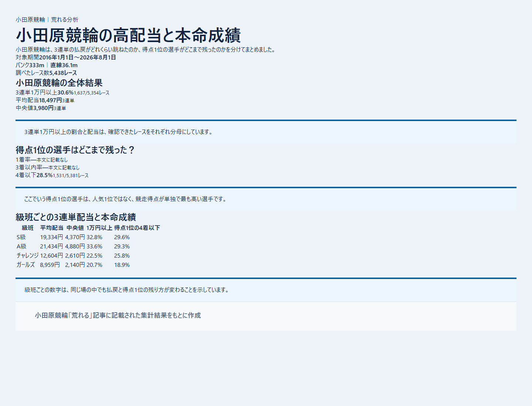
Task: Select the heading '得点1位の選手はどこまで残った？'
Action: point(75,150)
